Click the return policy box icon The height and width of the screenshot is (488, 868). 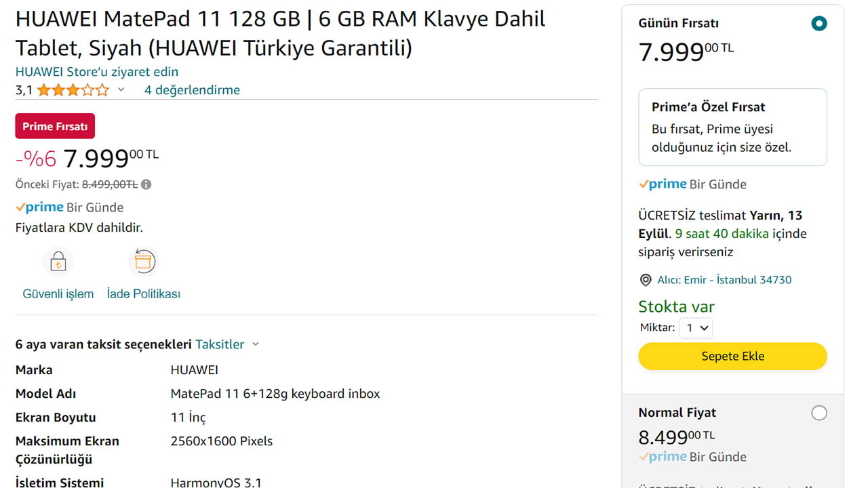click(x=143, y=262)
